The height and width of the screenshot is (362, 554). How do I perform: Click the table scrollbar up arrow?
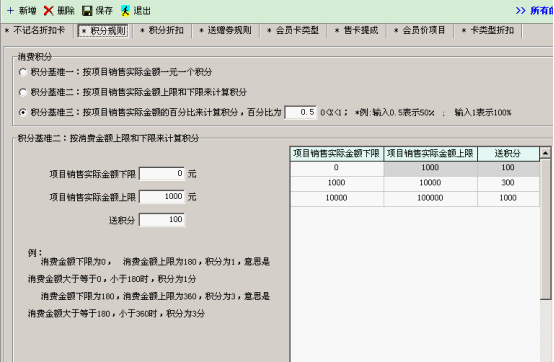545,153
